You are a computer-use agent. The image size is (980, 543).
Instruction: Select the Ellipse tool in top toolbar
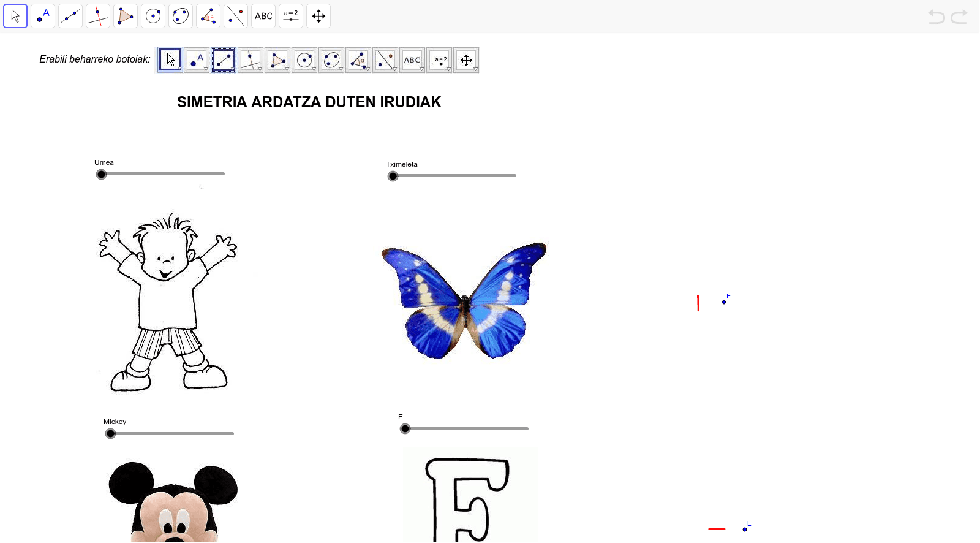[x=181, y=16]
